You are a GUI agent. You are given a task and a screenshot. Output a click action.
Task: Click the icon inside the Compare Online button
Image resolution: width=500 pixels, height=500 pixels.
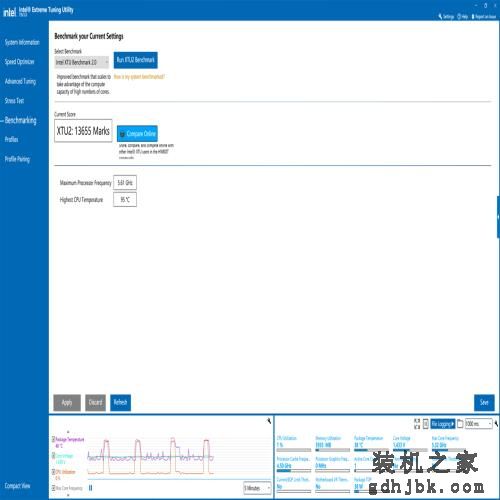pyautogui.click(x=122, y=134)
